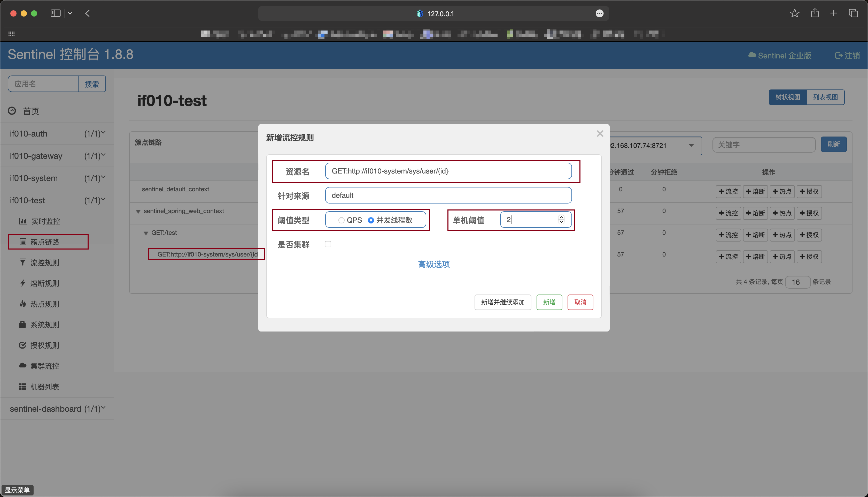This screenshot has height=497, width=868.
Task: Open the Sentinel 企业版 link
Action: [x=780, y=55]
